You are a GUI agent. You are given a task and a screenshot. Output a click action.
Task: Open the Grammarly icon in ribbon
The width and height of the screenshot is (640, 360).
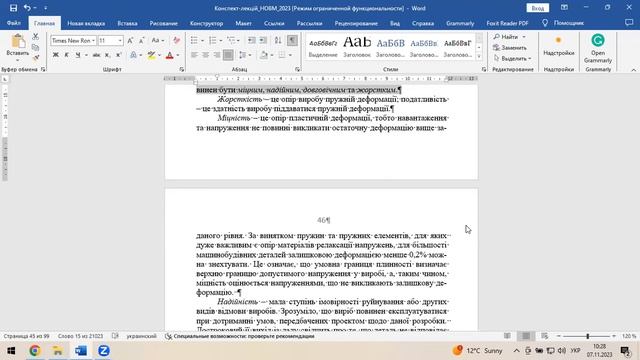[598, 40]
